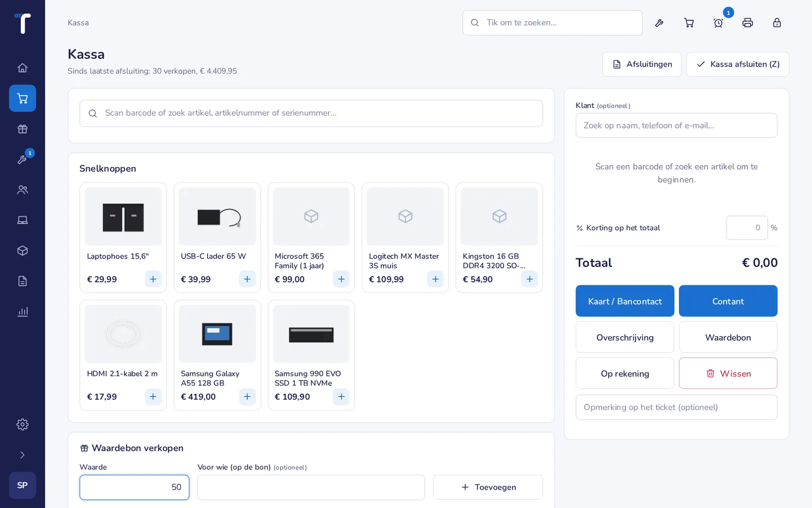This screenshot has height=508, width=812.
Task: Open the documents sidebar icon
Action: [x=22, y=281]
